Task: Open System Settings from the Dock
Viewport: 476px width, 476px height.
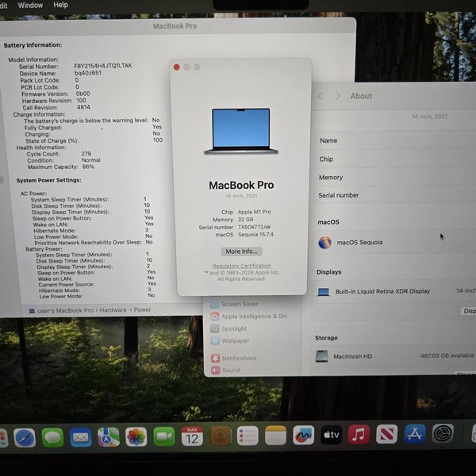Action: point(443,433)
